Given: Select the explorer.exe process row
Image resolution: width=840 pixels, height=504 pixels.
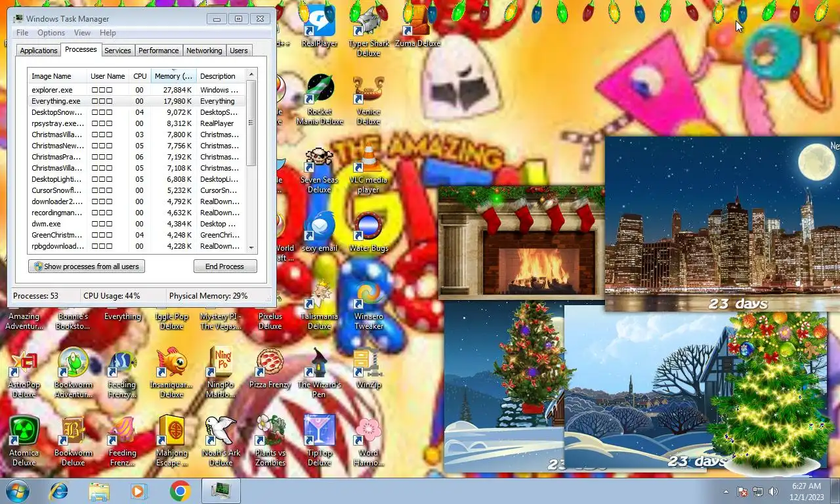Looking at the screenshot, I should coord(136,90).
